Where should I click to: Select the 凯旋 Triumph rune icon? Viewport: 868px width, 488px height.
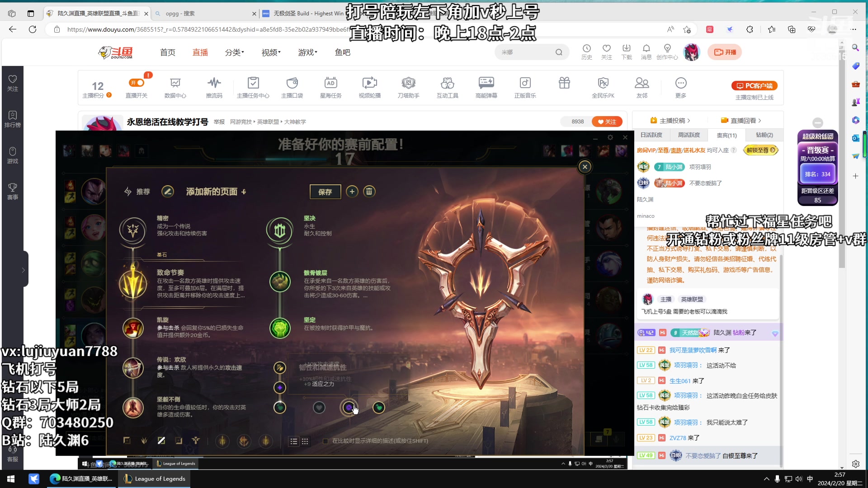pyautogui.click(x=133, y=328)
